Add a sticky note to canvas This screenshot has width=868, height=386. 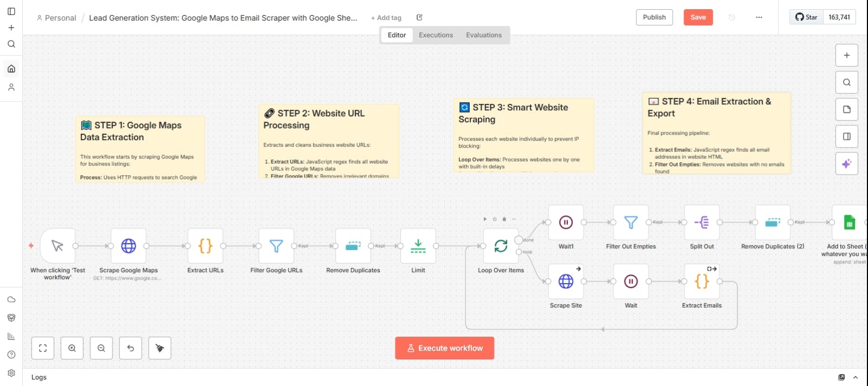847,110
